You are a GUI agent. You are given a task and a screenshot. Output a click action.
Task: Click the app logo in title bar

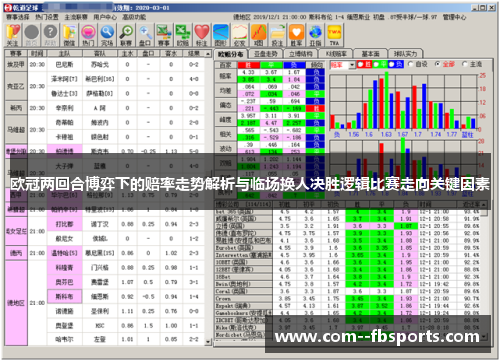pyautogui.click(x=8, y=8)
